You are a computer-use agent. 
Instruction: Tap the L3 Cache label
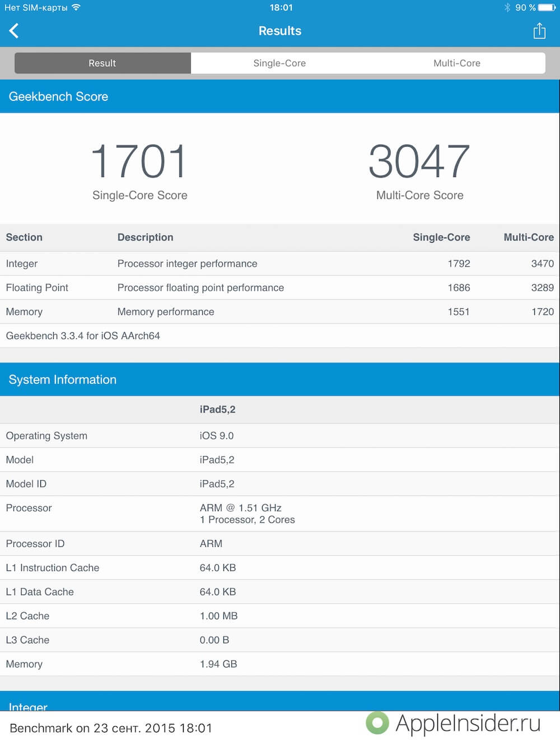pos(27,640)
